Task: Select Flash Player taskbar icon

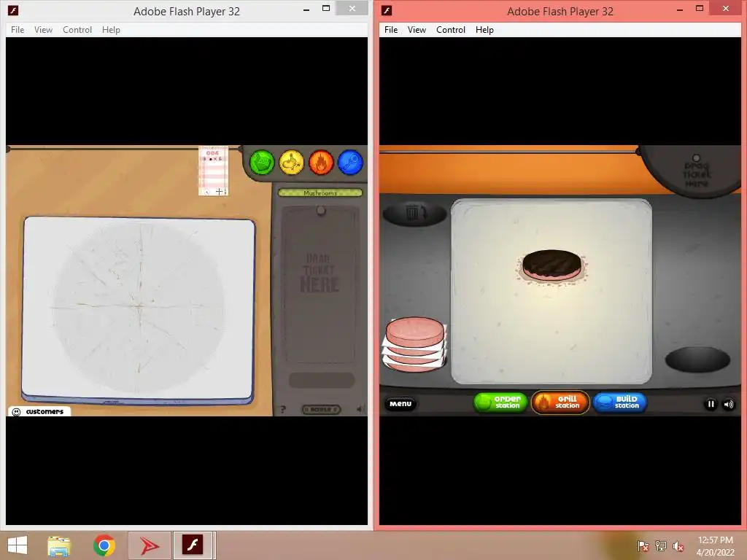Action: (x=193, y=545)
